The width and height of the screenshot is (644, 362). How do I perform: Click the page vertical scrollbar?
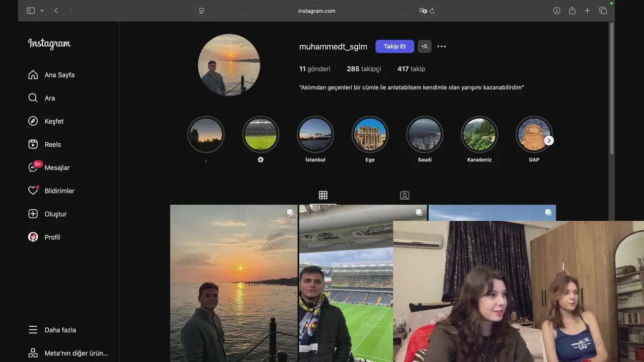pyautogui.click(x=612, y=88)
